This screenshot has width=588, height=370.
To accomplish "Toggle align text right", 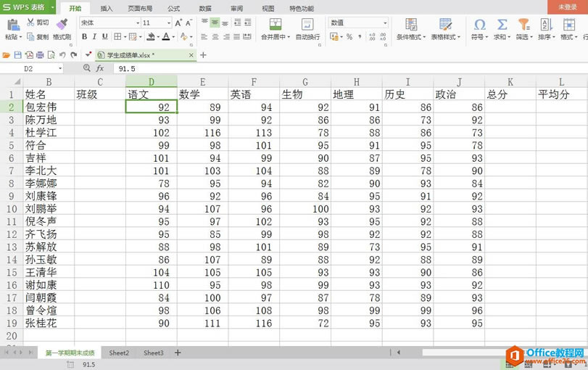I will click(226, 37).
